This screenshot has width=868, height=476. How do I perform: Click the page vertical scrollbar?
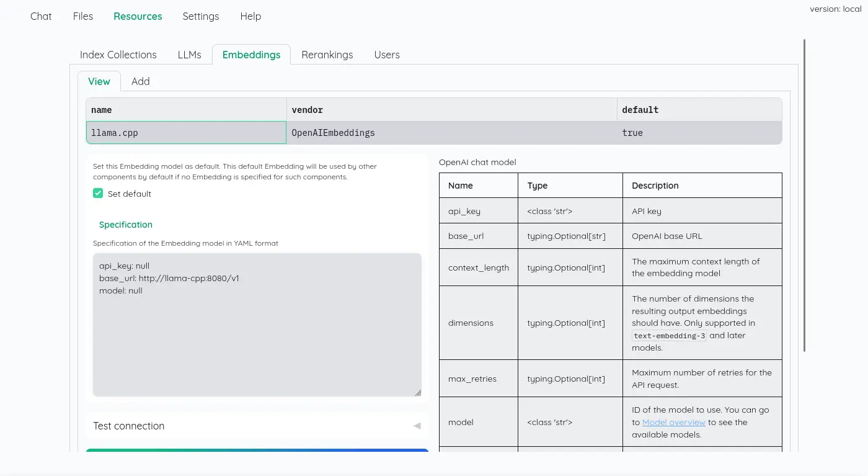pos(804,195)
